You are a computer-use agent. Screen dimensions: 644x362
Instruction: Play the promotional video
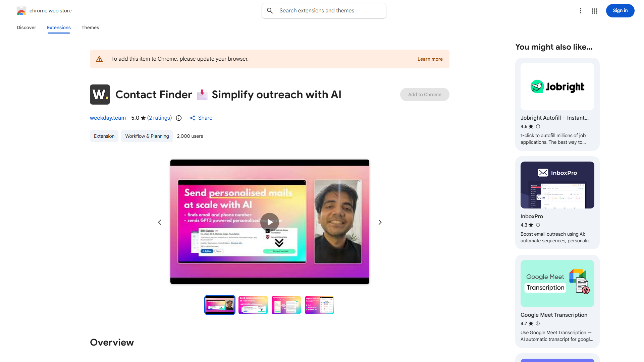tap(270, 222)
